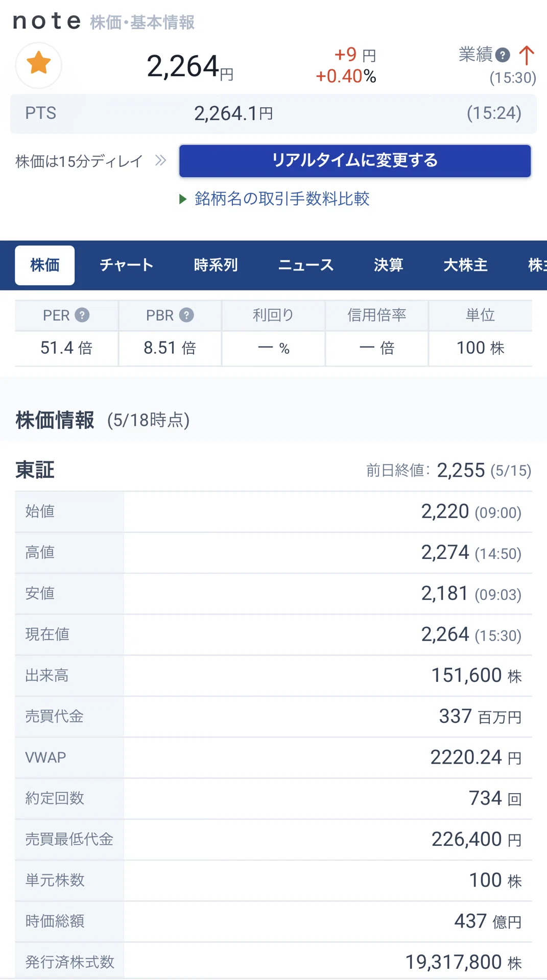
Task: Click the VWAP value 2220.24 円
Action: click(476, 757)
